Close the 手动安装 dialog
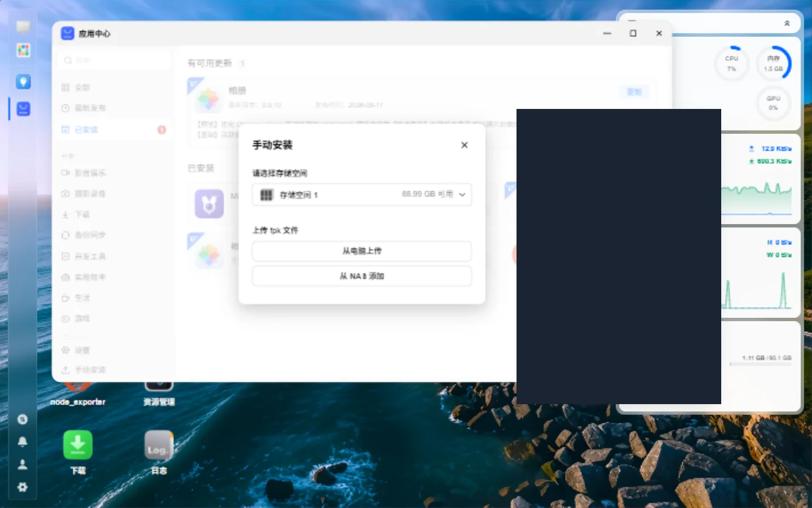812x508 pixels. click(464, 145)
